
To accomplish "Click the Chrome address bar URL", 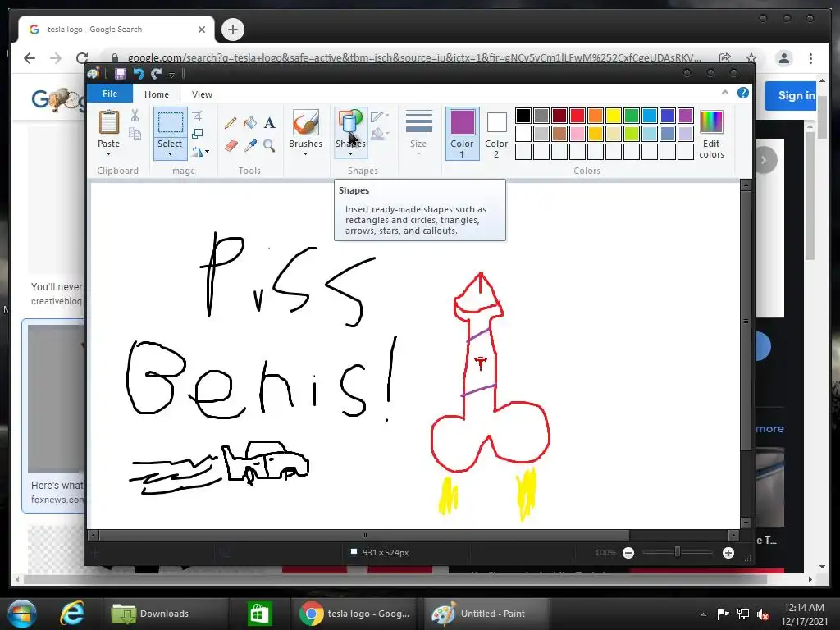I will tap(414, 58).
